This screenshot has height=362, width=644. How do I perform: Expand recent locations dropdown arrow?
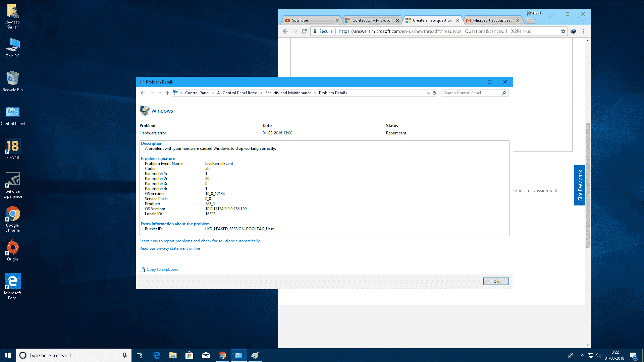coord(160,93)
